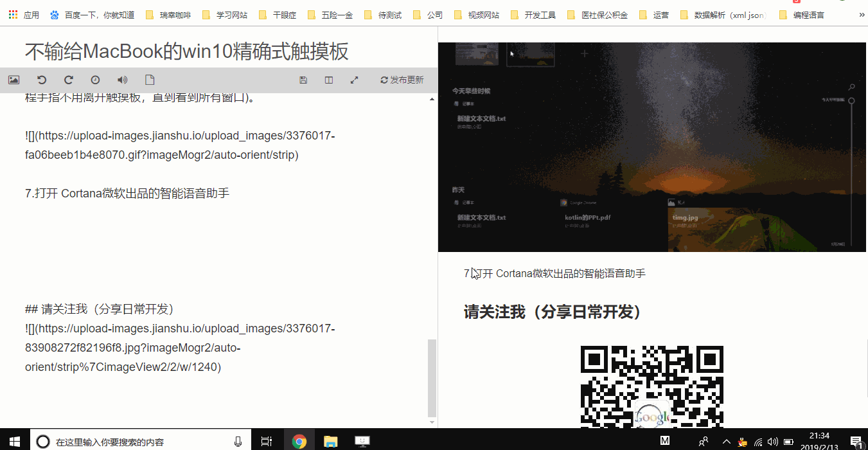Open the Action Center notifications icon
The height and width of the screenshot is (450, 868).
pyautogui.click(x=856, y=441)
